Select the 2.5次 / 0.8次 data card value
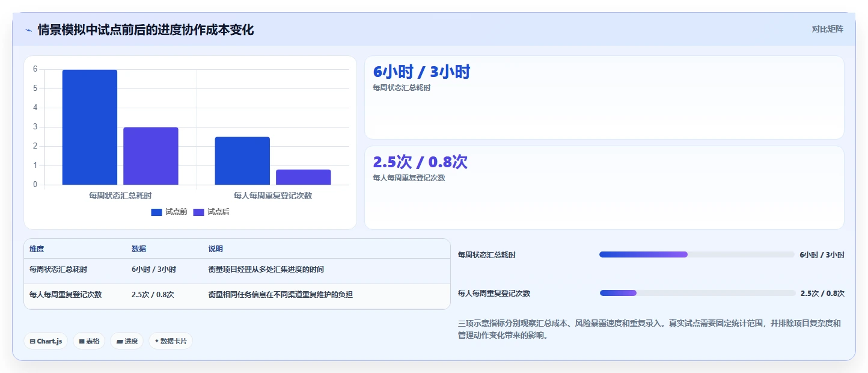This screenshot has height=373, width=868. (x=420, y=162)
